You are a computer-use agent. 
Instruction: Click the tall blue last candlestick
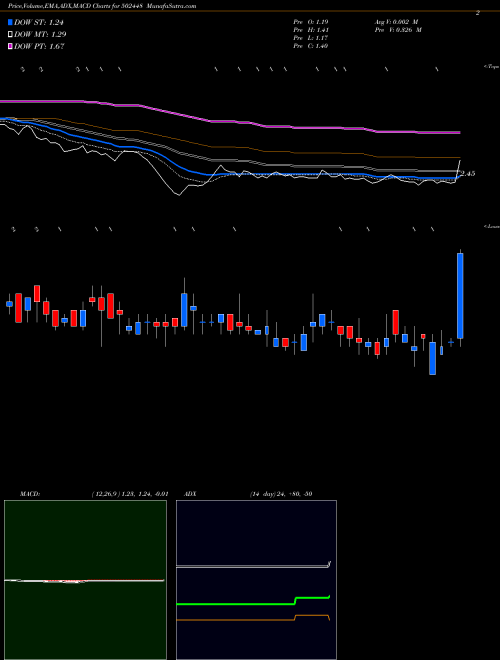click(460, 296)
